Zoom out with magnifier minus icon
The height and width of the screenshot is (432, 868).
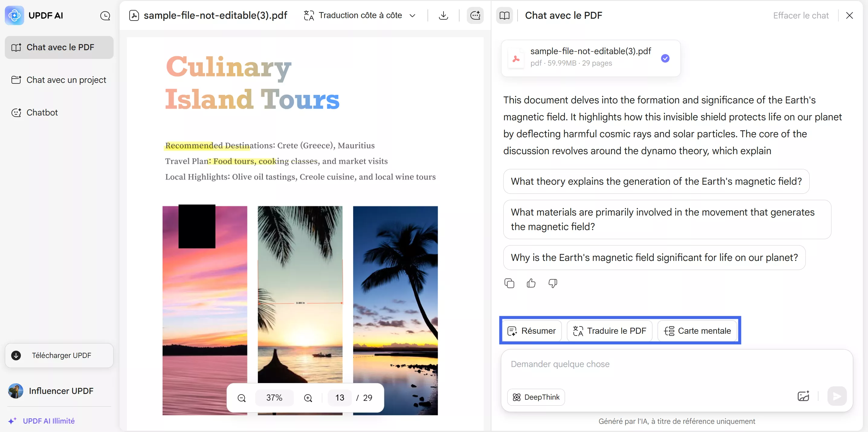pyautogui.click(x=242, y=398)
